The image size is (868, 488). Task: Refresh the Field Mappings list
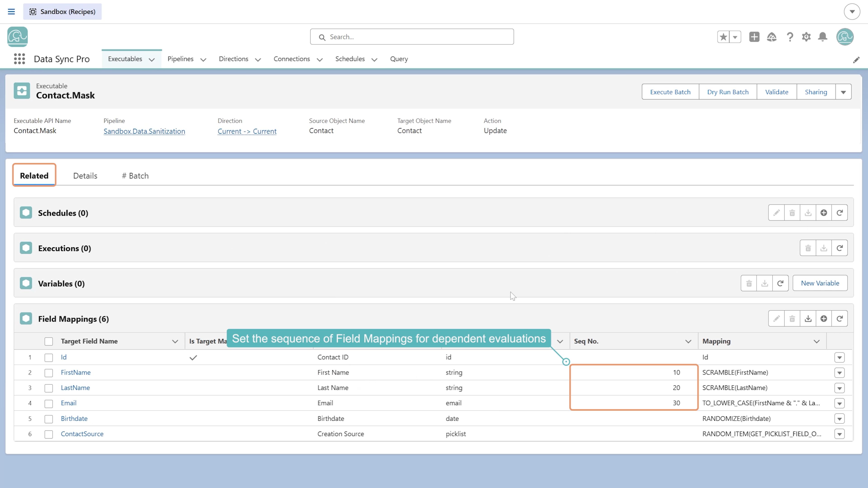pyautogui.click(x=839, y=319)
